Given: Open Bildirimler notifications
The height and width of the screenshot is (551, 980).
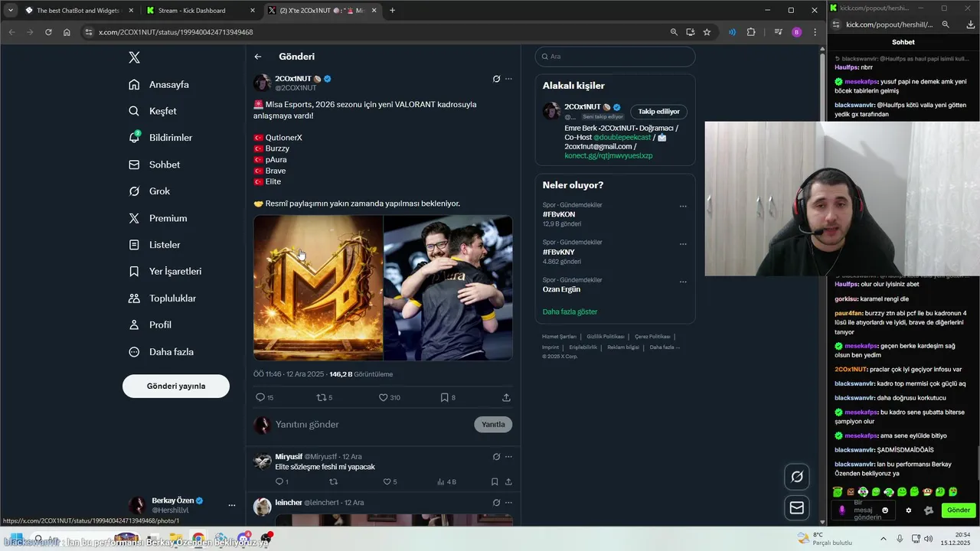Looking at the screenshot, I should coord(161,138).
